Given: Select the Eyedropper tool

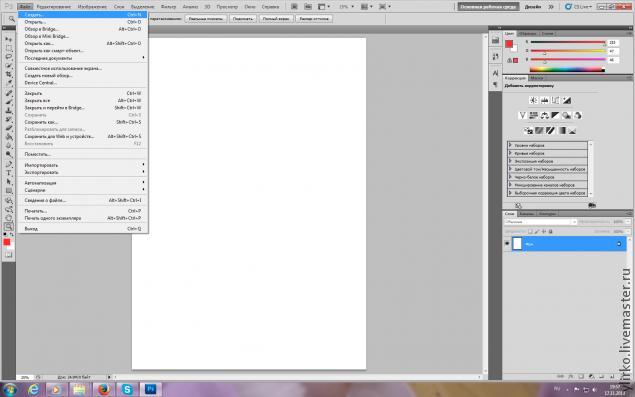Looking at the screenshot, I should coord(9,83).
